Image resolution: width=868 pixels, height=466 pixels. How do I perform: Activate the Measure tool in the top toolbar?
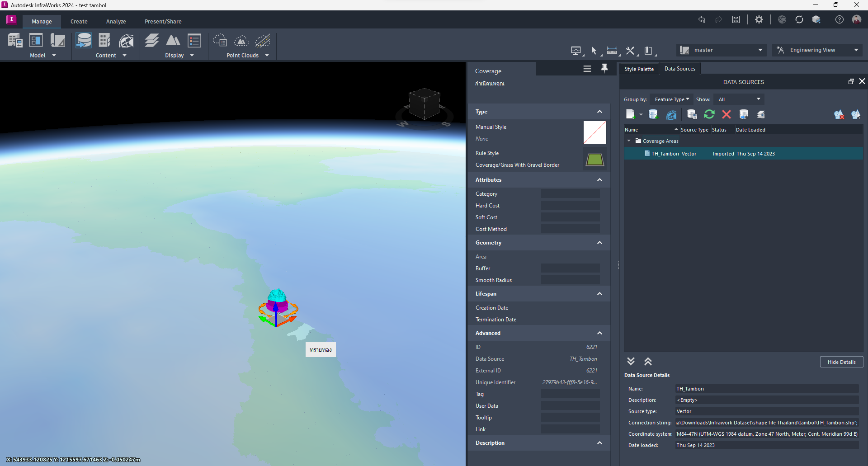click(612, 51)
